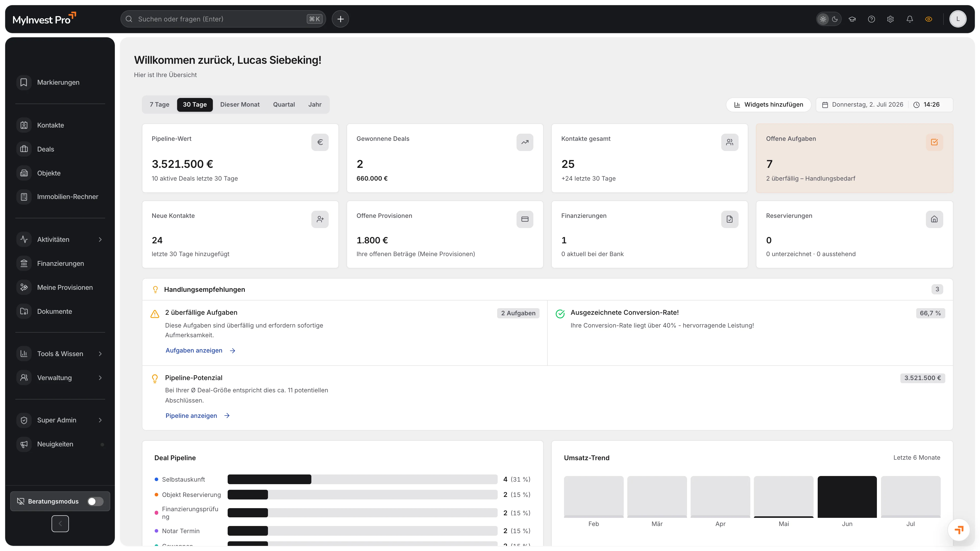
Task: Click the Handlungsempfehlungen count badge 3
Action: (x=937, y=289)
